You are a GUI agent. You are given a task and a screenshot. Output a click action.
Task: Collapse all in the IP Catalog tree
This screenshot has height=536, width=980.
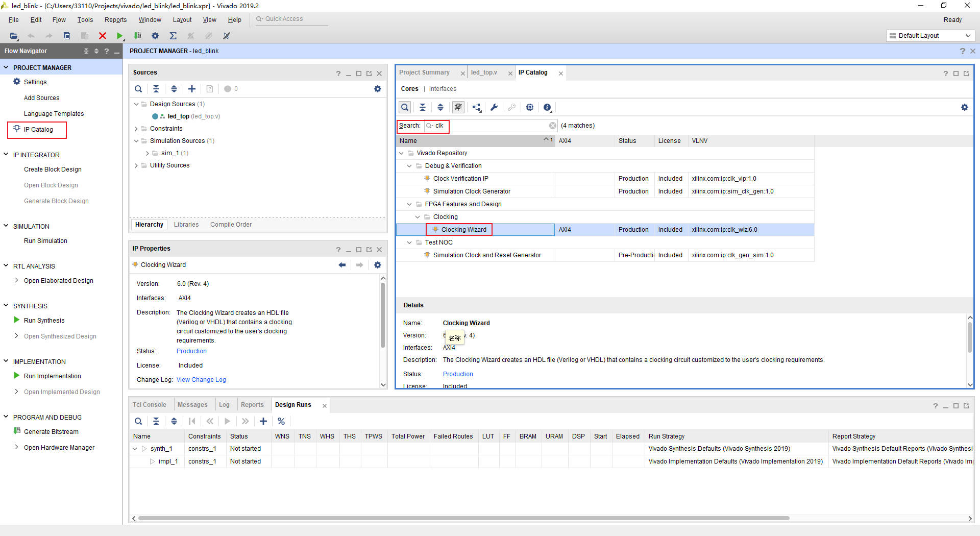423,107
